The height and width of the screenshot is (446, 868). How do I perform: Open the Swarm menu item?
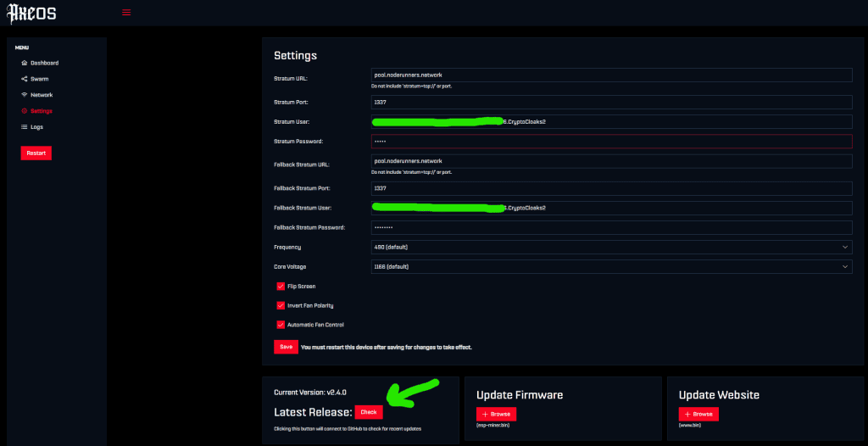point(35,79)
